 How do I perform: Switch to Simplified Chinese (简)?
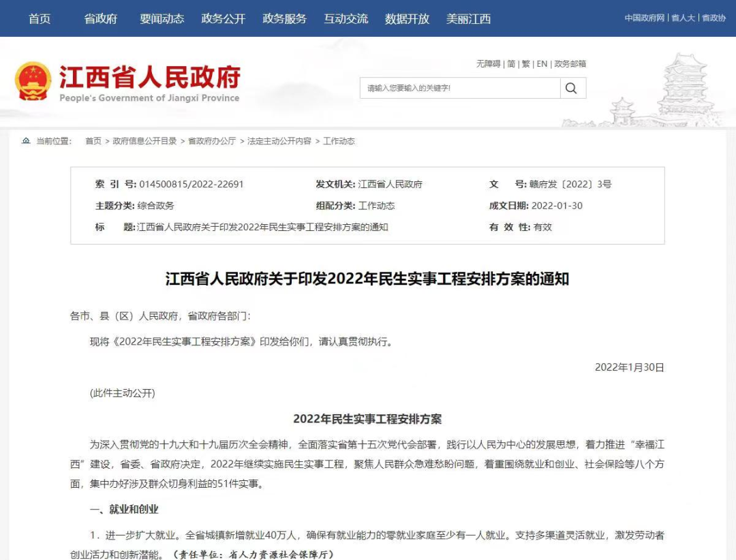[511, 64]
